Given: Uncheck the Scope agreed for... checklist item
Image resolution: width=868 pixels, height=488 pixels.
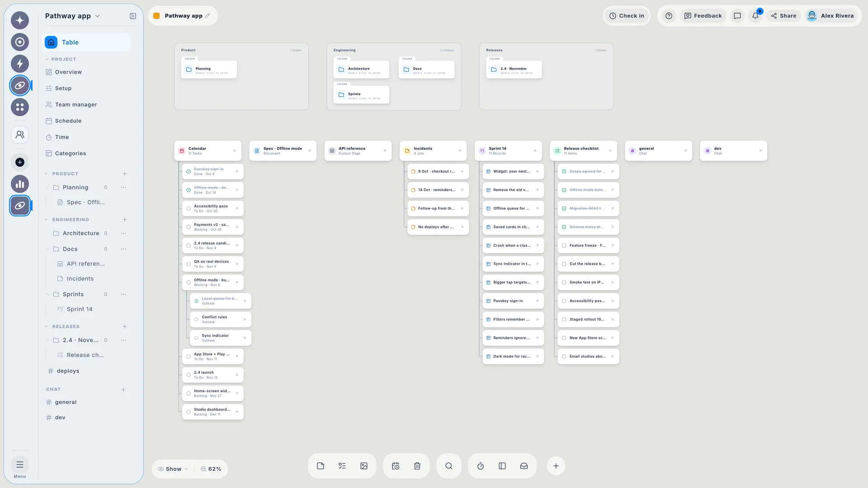Looking at the screenshot, I should pos(564,172).
